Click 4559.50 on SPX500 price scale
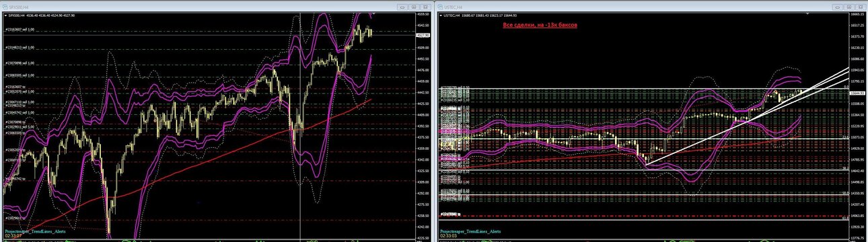This screenshot has height=242, width=868. click(423, 14)
